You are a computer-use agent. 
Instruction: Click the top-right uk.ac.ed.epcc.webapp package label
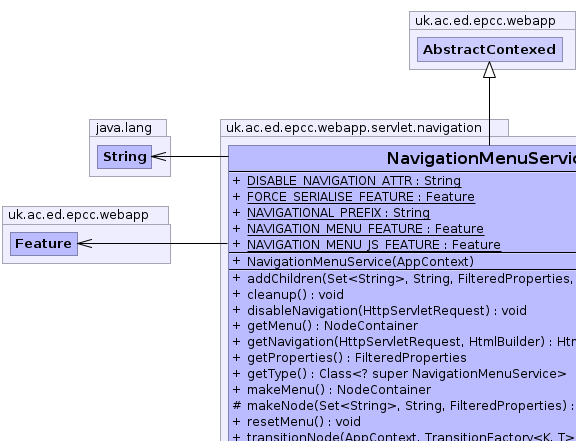[x=485, y=21]
